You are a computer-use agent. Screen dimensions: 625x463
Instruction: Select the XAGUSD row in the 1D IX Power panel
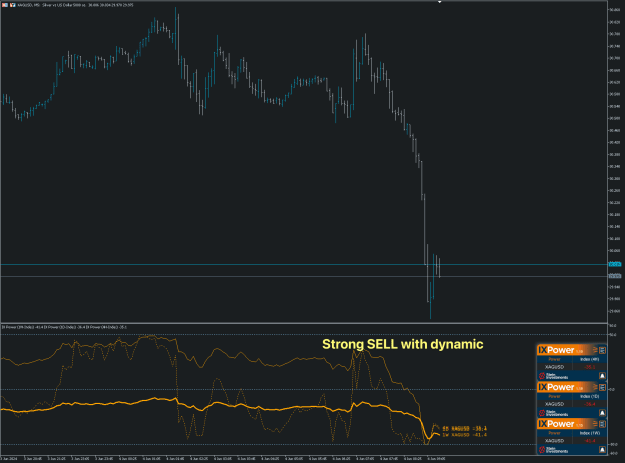coord(572,404)
